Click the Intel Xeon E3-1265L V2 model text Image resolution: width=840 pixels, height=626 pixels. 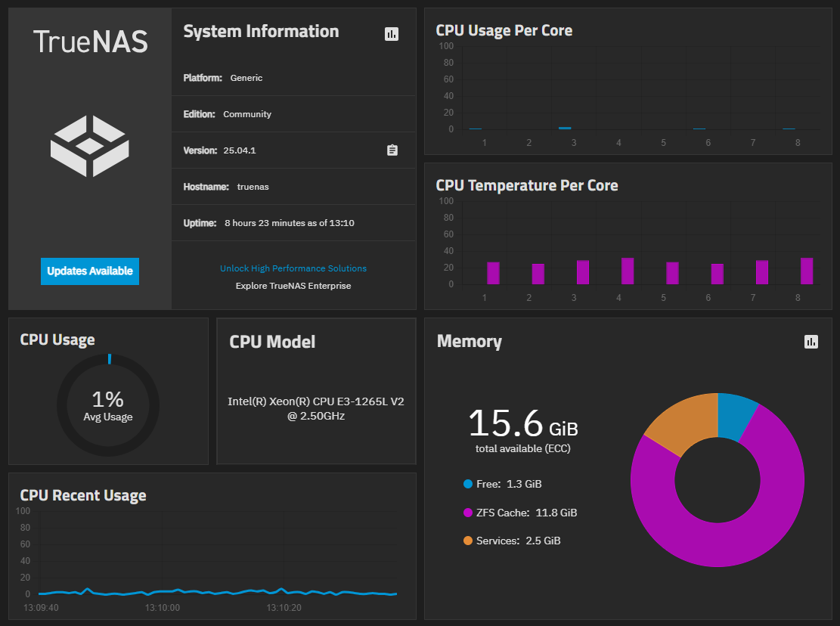pyautogui.click(x=316, y=408)
